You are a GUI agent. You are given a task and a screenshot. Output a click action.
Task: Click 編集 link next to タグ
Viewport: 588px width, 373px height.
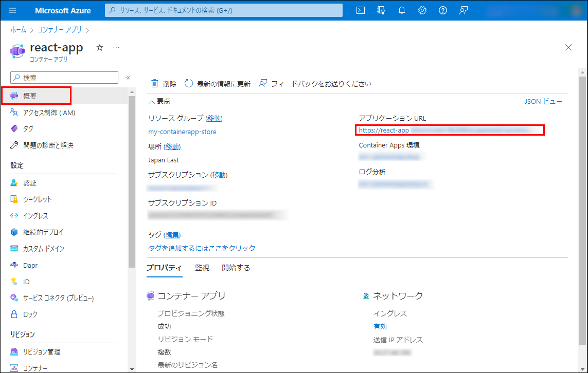(172, 235)
